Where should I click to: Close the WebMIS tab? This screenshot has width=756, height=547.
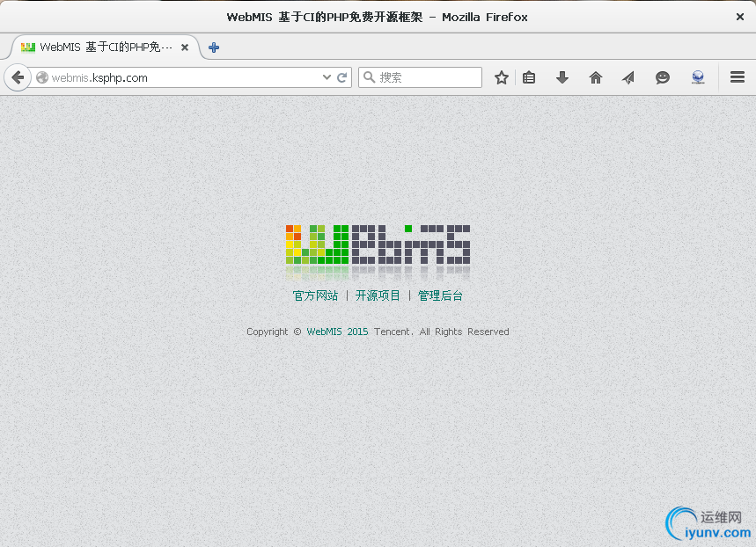(x=185, y=47)
